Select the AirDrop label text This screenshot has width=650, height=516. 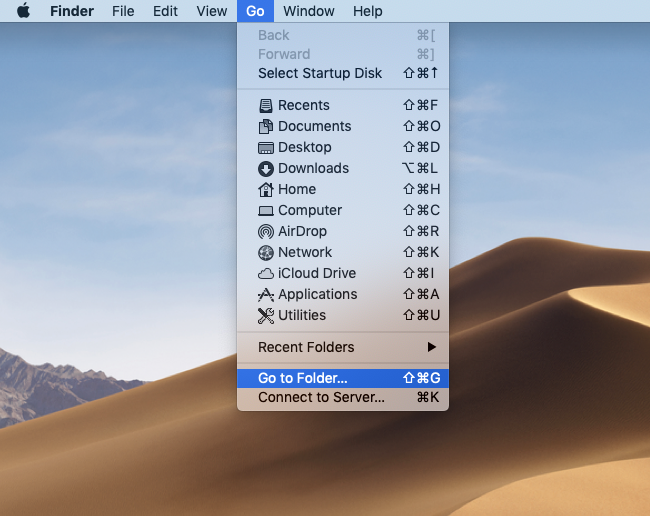(x=302, y=231)
